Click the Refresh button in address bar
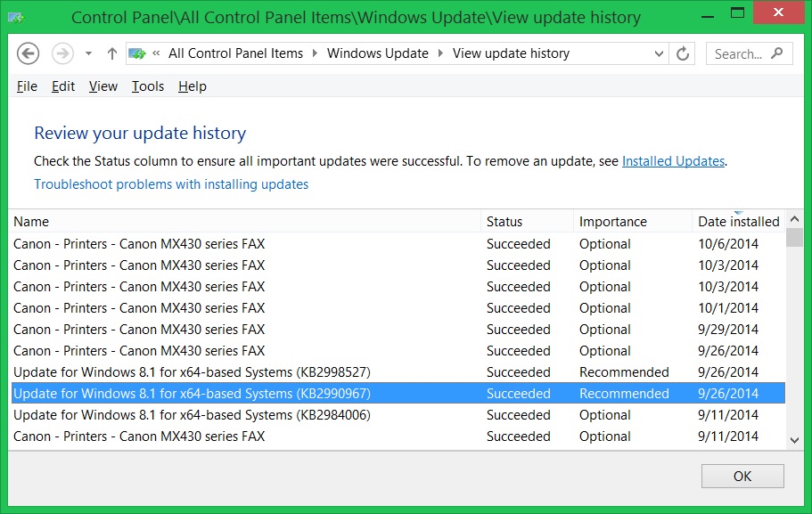 click(683, 53)
